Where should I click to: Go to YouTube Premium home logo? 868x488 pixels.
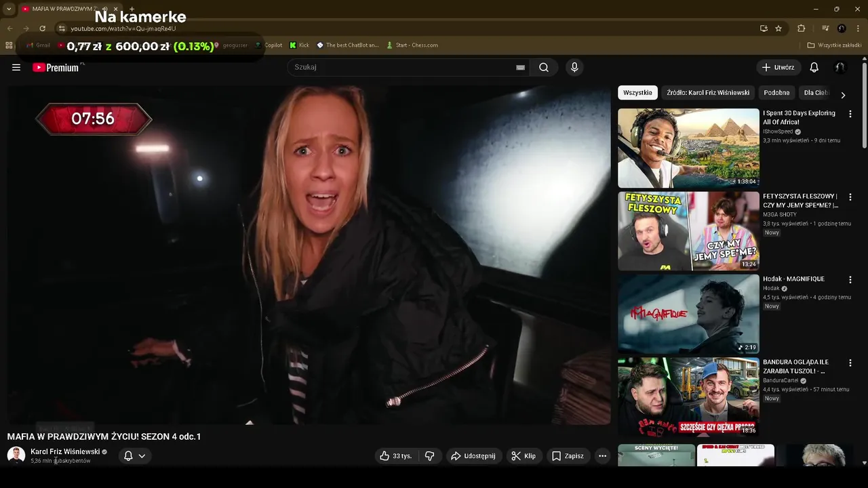pos(56,67)
